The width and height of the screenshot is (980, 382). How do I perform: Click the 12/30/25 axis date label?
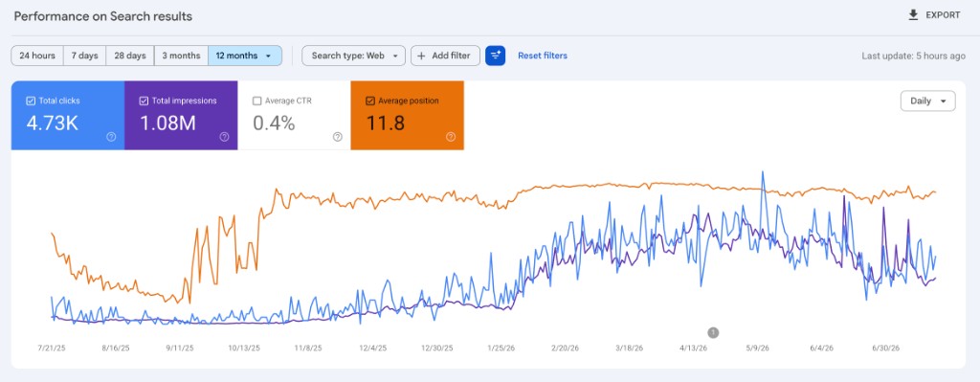tap(437, 348)
